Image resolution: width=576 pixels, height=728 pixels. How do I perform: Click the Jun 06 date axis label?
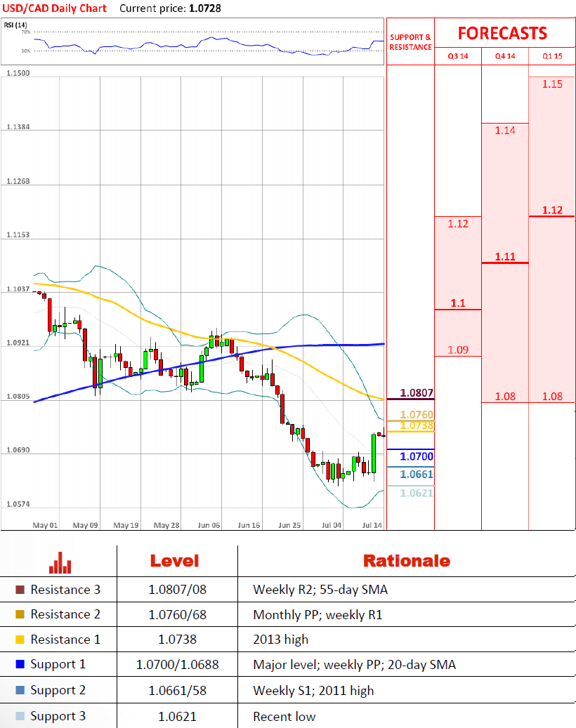point(209,525)
